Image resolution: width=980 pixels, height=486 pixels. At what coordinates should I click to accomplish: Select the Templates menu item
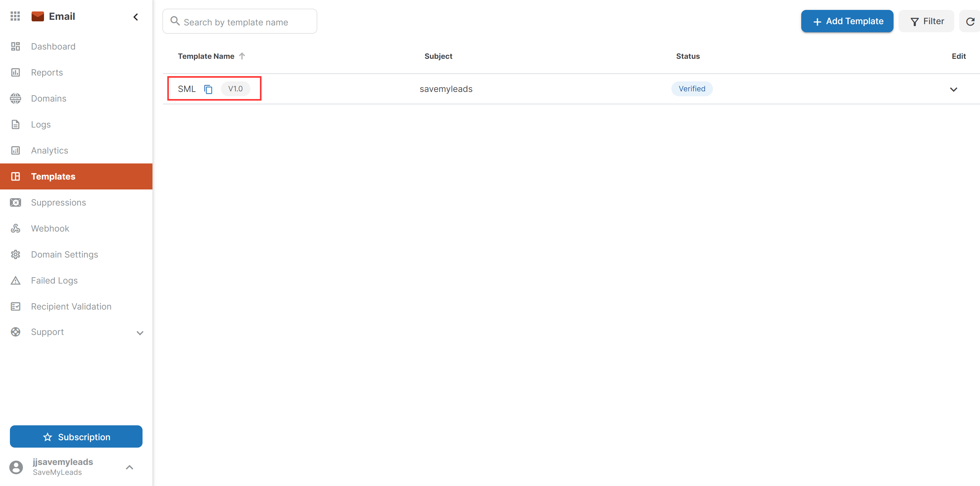(76, 176)
